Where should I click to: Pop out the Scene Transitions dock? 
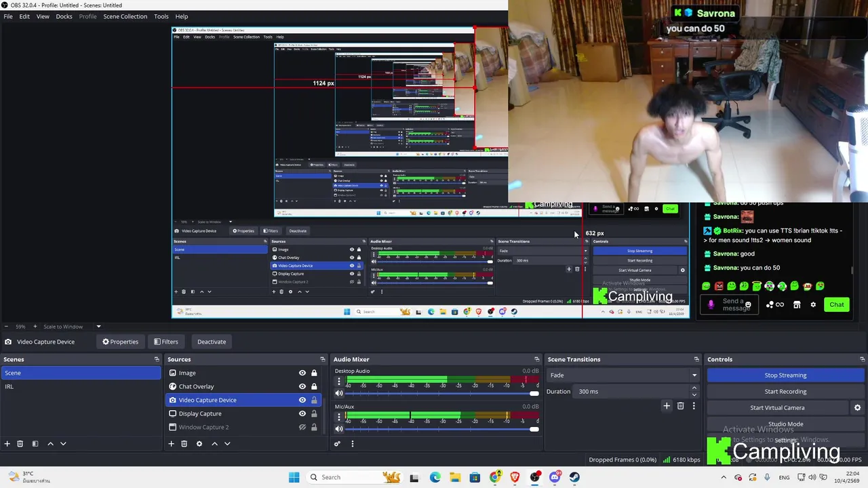click(x=696, y=359)
